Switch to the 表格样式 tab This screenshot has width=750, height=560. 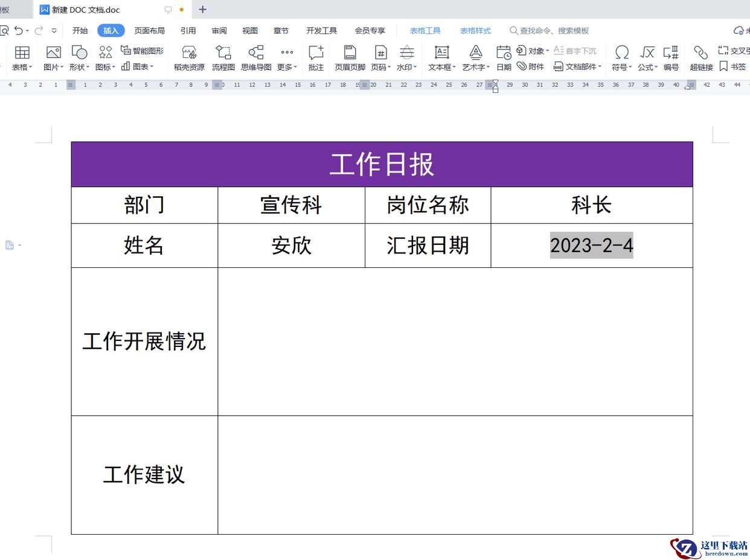pyautogui.click(x=475, y=31)
